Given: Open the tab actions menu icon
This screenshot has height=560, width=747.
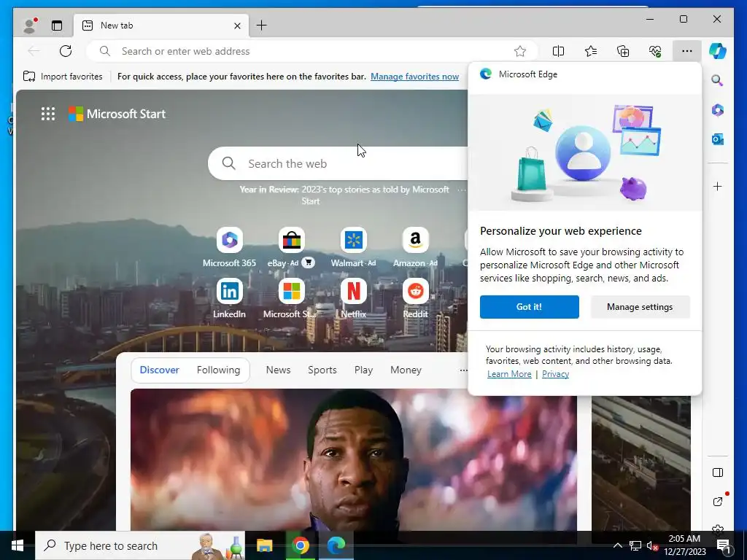Looking at the screenshot, I should (57, 26).
